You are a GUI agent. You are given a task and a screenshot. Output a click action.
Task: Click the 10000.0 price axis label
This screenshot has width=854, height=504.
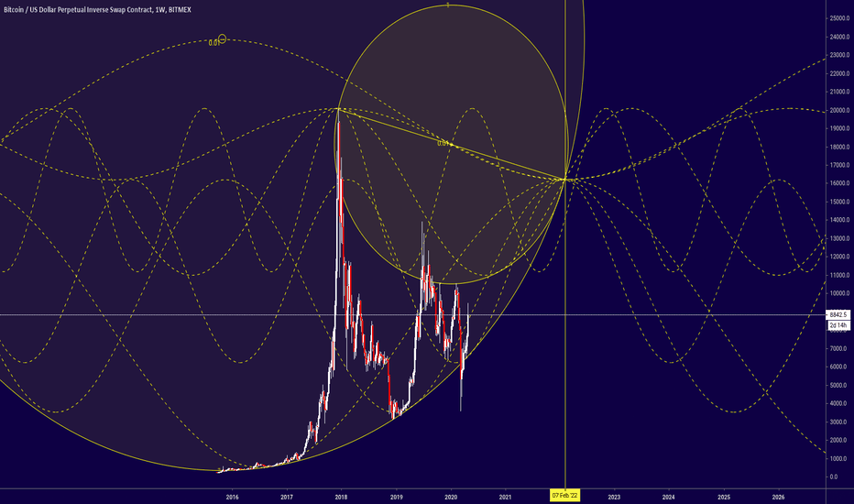point(840,293)
